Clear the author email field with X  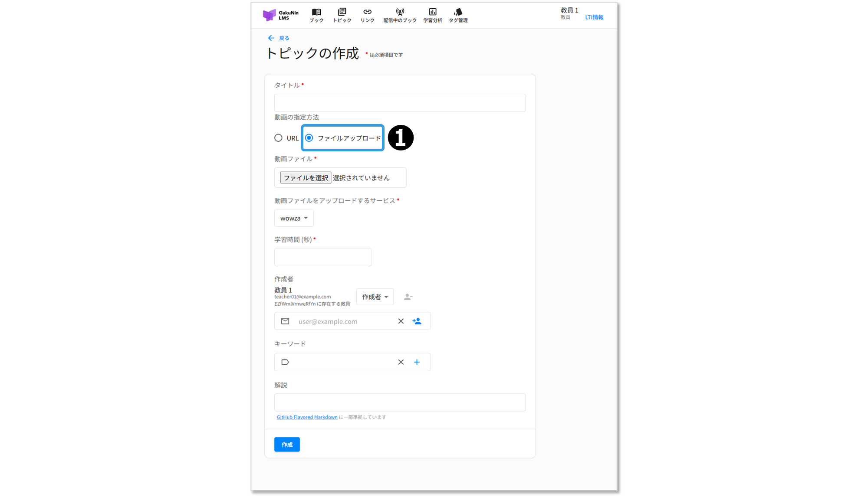401,321
